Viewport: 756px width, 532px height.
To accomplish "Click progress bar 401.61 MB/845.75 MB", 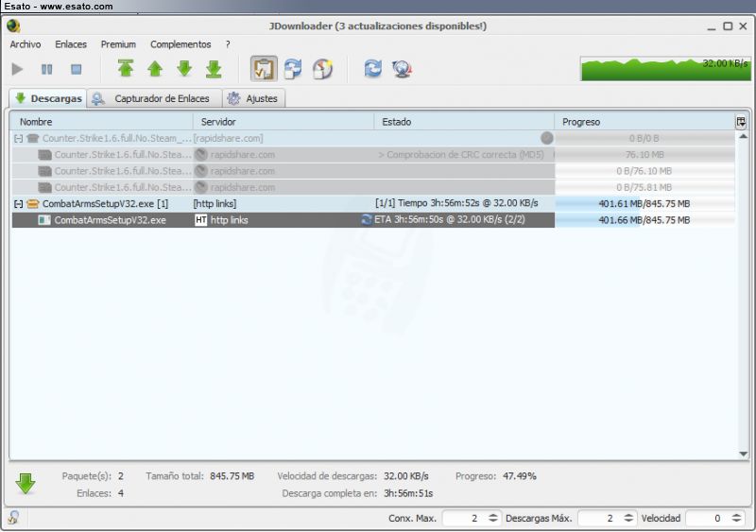I will tap(644, 203).
